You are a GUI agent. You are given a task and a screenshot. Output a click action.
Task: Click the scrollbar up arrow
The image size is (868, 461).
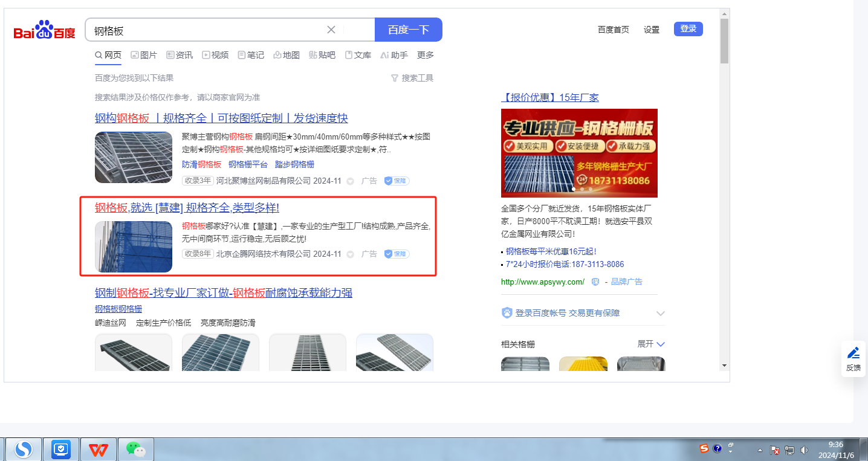(x=724, y=14)
